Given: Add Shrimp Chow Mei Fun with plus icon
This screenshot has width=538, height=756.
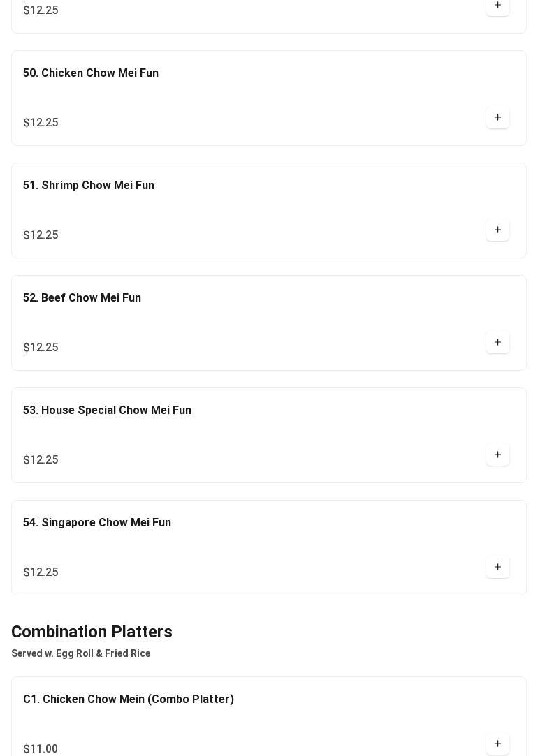Looking at the screenshot, I should (x=497, y=230).
